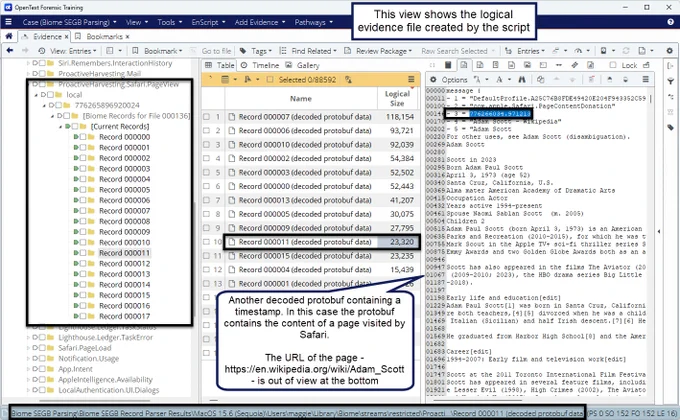Collapse the 776265896920024 folder node

[44, 105]
